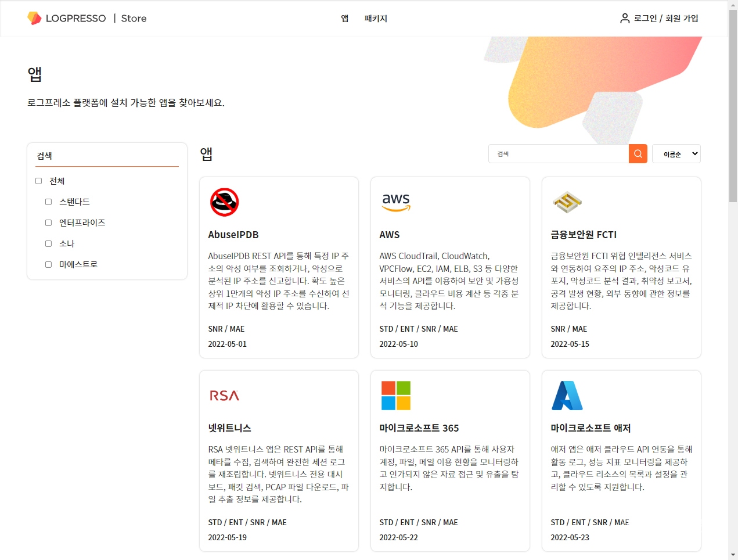Click the AWS logo on the AWS card
738x560 pixels.
(396, 202)
